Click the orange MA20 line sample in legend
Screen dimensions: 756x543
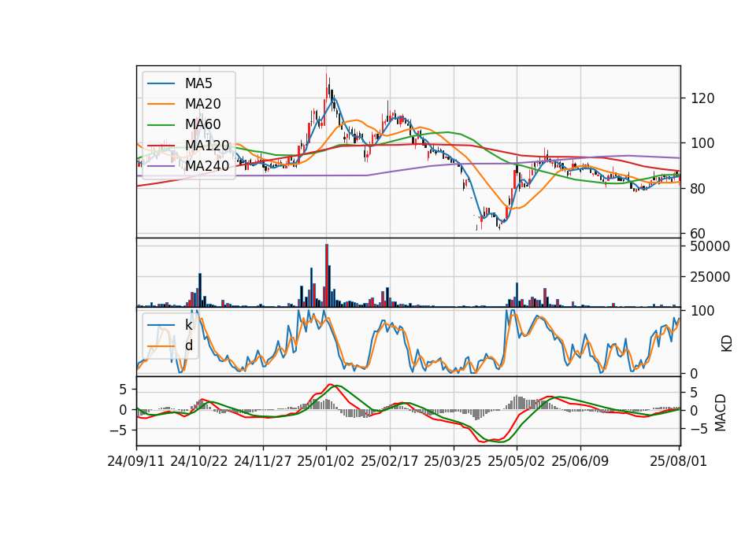[161, 104]
